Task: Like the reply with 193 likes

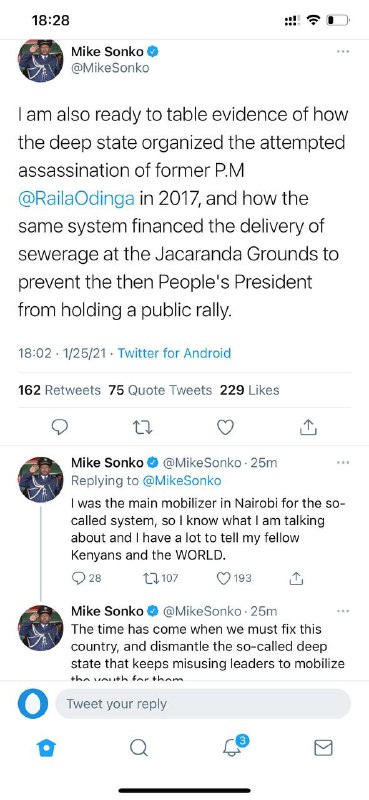Action: (234, 578)
